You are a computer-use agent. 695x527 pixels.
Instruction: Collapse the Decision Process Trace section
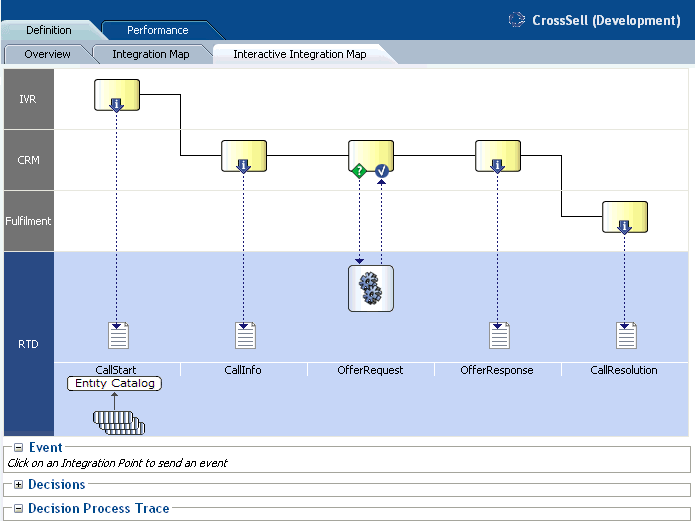[x=18, y=508]
